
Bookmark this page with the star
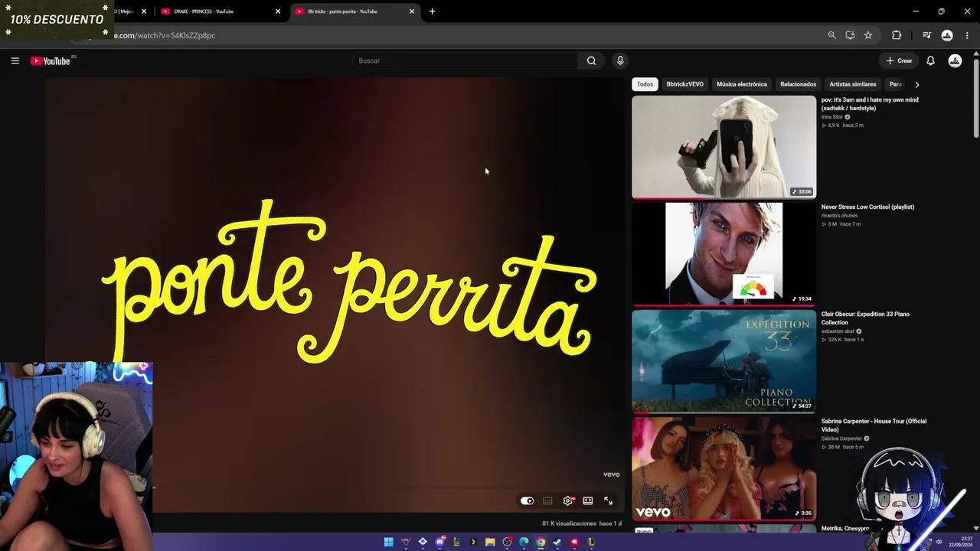pos(868,35)
